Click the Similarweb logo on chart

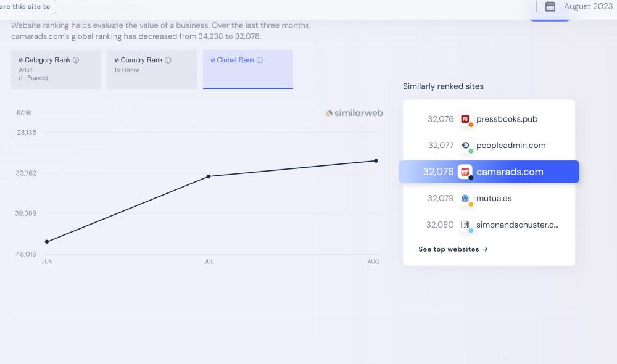[354, 113]
